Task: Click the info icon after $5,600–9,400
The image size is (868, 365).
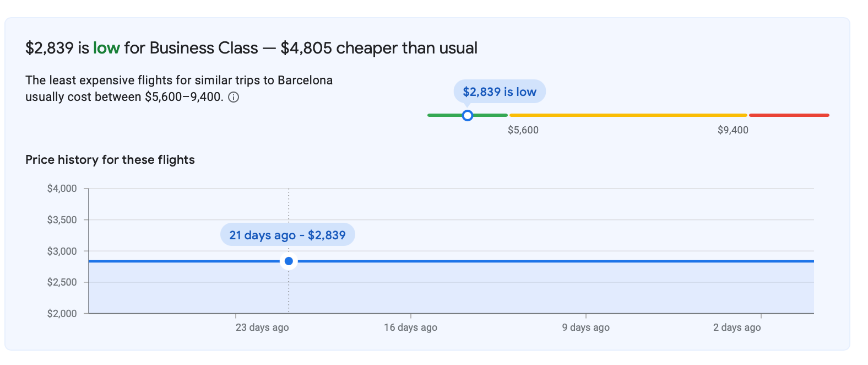Action: pos(234,98)
